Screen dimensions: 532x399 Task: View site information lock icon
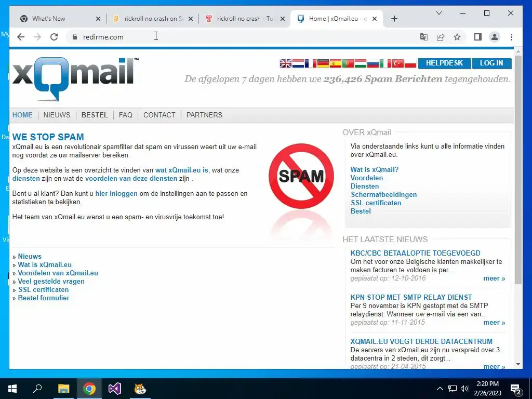75,37
